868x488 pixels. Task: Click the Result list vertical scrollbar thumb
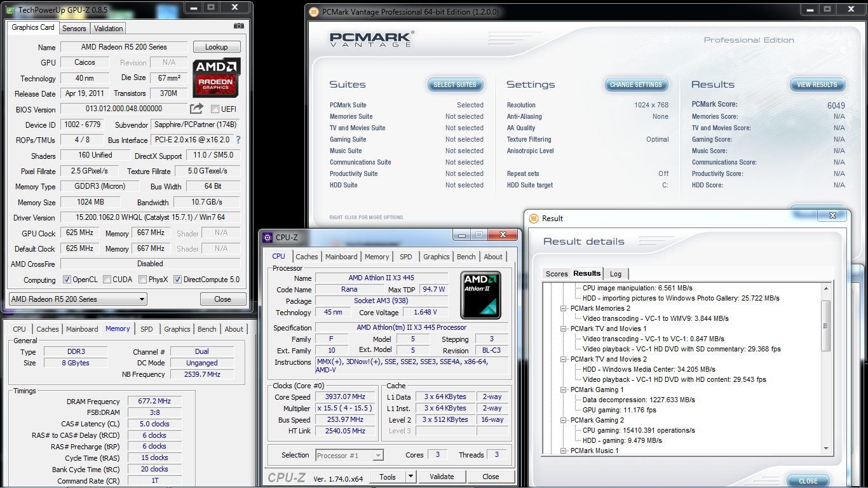(825, 326)
